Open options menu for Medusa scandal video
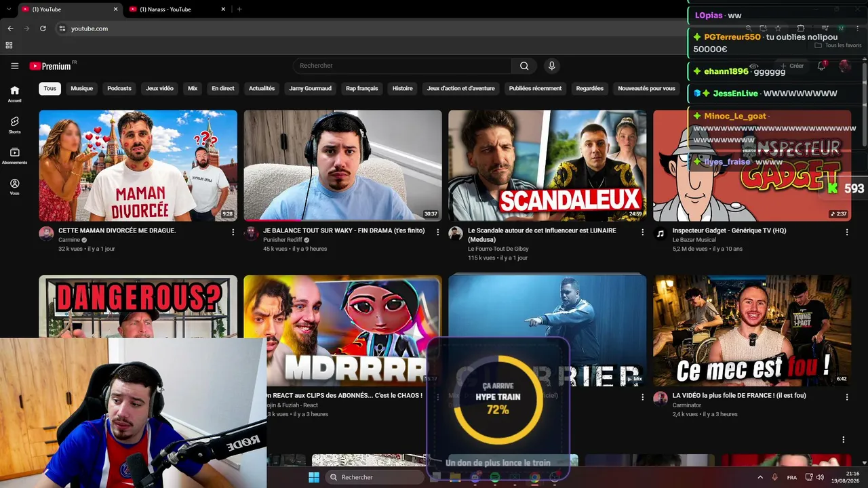Image resolution: width=868 pixels, height=488 pixels. [x=643, y=232]
